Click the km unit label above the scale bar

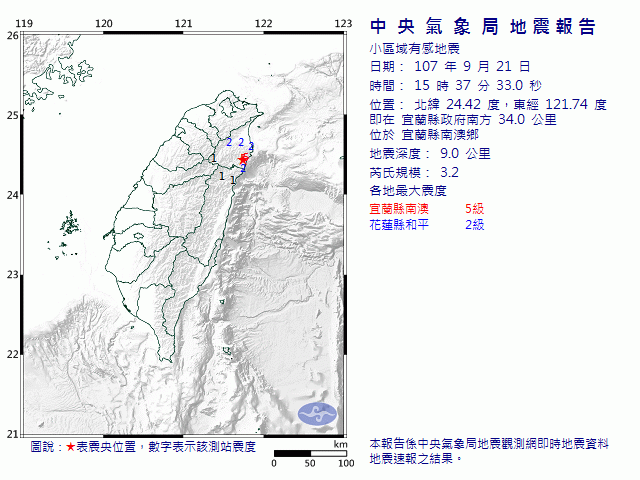click(340, 444)
